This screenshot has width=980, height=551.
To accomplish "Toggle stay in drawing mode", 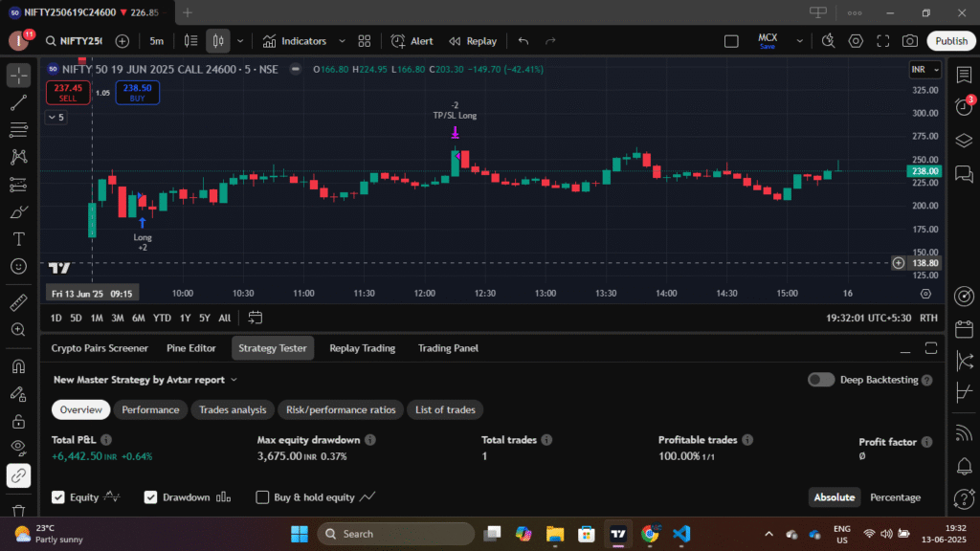I will (19, 393).
